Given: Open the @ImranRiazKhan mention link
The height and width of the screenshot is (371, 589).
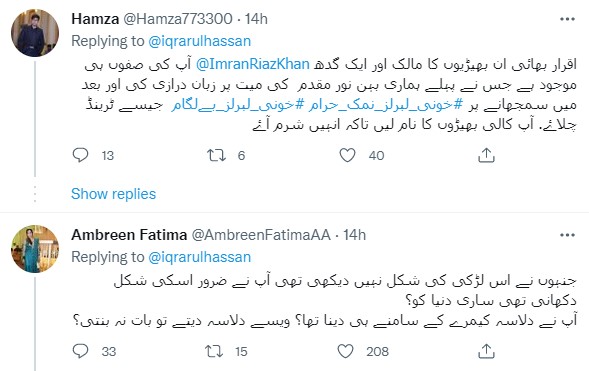Looking at the screenshot, I should (252, 64).
